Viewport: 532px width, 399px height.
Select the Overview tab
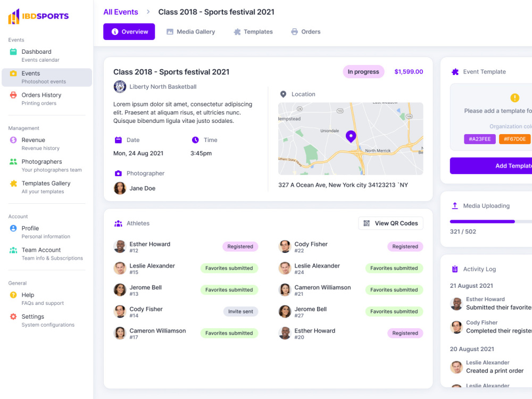coord(129,31)
